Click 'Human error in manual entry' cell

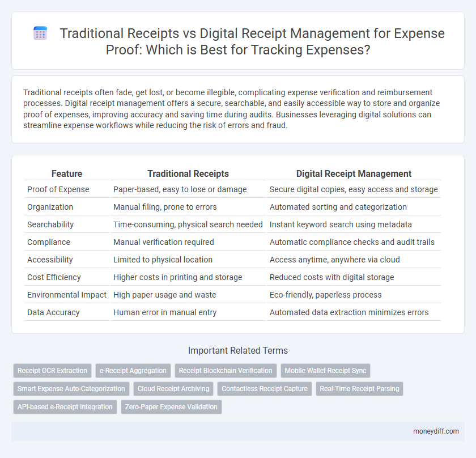pyautogui.click(x=165, y=312)
